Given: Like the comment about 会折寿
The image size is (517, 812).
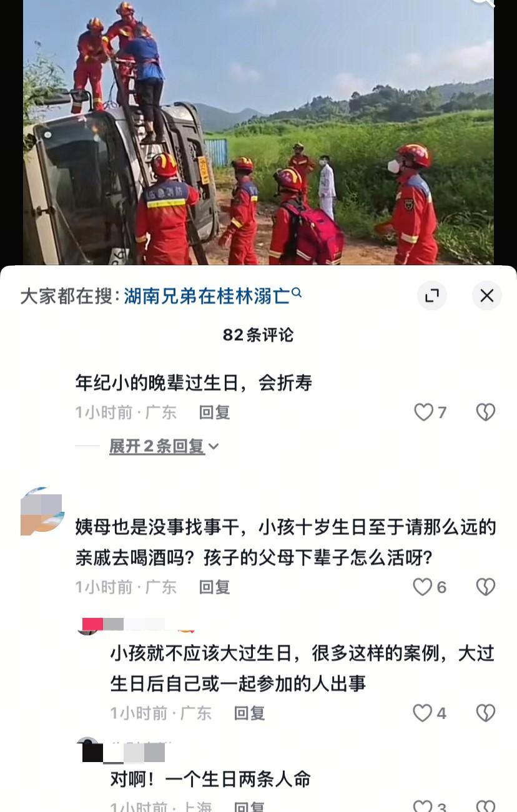Looking at the screenshot, I should pos(430,412).
